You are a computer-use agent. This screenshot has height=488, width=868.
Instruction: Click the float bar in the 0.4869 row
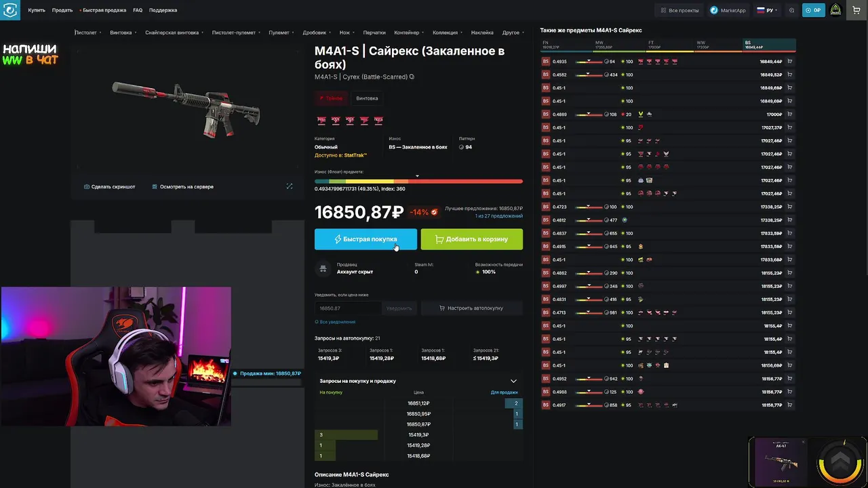coord(589,115)
